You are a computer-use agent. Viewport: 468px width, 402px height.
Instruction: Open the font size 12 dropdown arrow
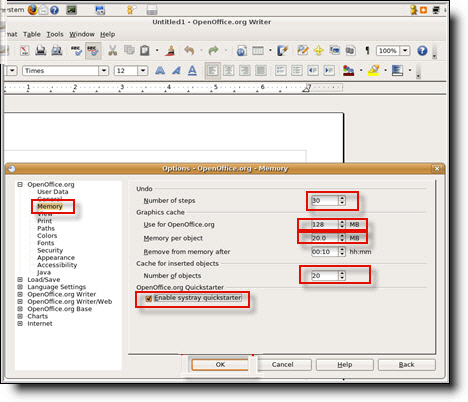[143, 71]
